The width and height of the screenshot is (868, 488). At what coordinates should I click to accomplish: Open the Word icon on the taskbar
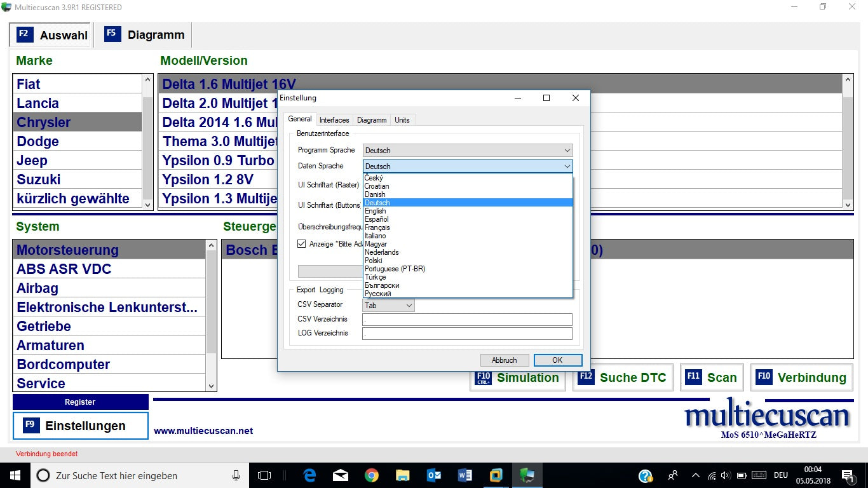(x=465, y=475)
